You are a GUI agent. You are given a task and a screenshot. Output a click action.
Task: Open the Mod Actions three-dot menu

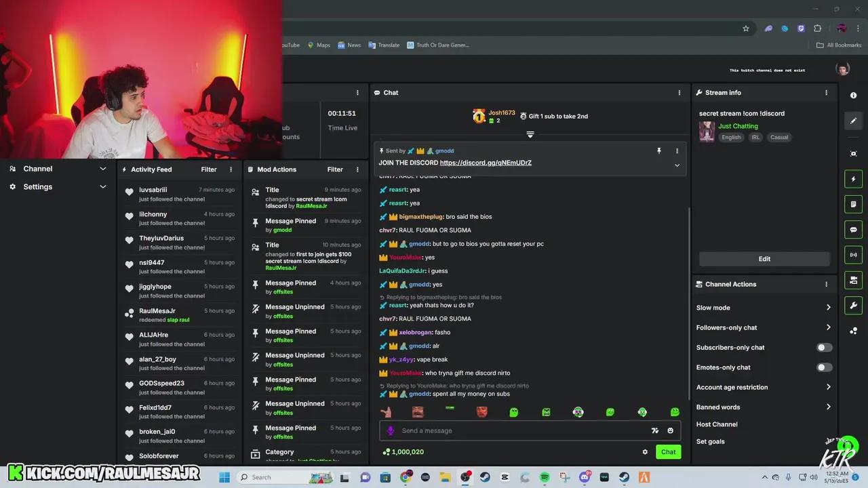click(x=357, y=169)
